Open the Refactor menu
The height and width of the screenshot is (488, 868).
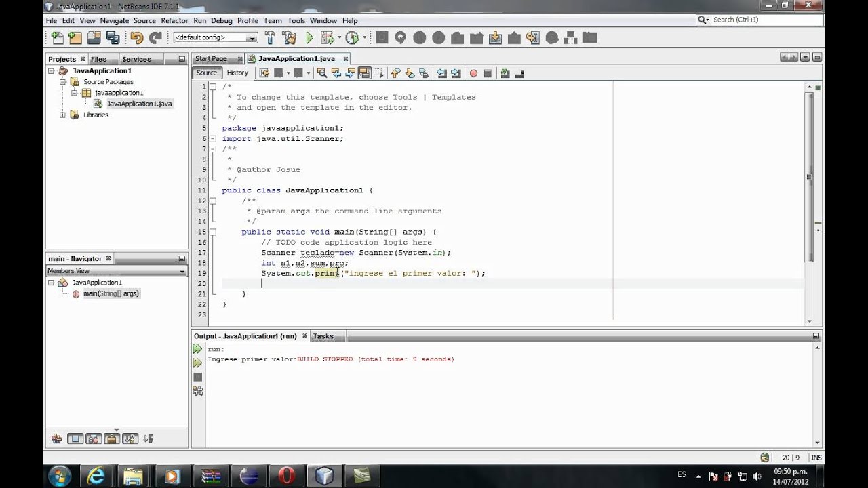coord(174,20)
